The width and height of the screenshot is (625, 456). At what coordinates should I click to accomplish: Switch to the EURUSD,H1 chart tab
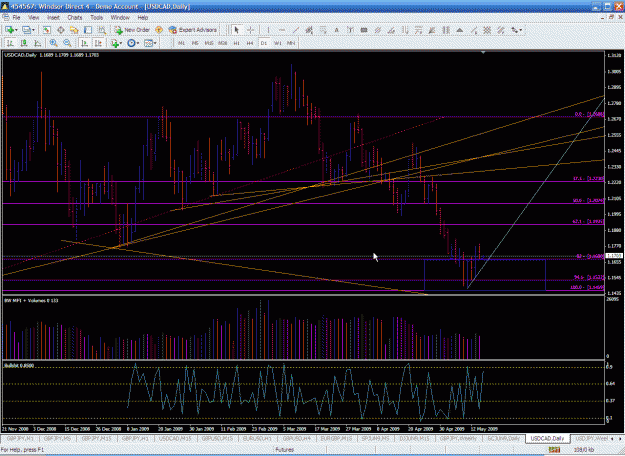click(x=257, y=438)
